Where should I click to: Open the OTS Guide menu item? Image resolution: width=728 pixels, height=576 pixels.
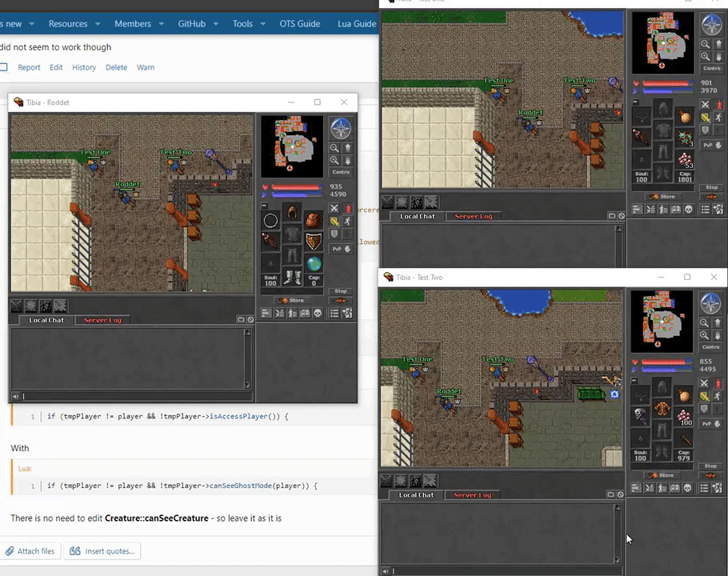(299, 24)
